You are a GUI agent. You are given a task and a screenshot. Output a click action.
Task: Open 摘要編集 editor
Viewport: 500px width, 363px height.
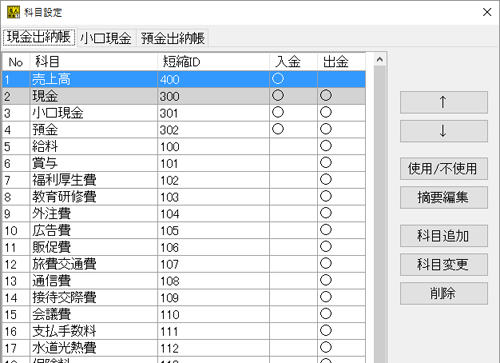click(444, 197)
